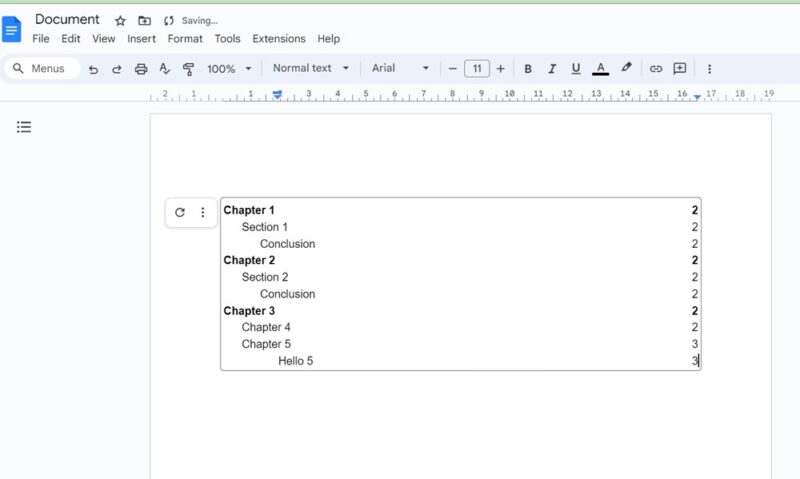The image size is (800, 479).
Task: Go to Chapter 5 entry
Action: click(x=266, y=344)
